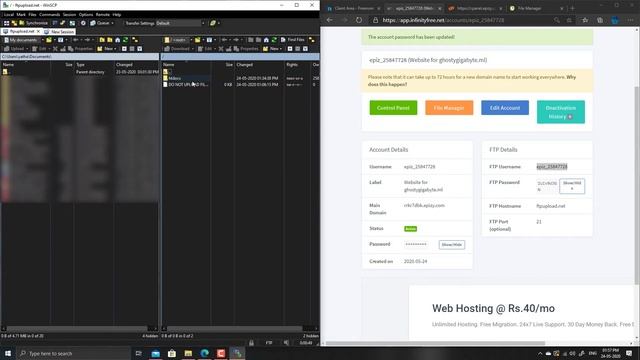Open Microsoft Edge from the taskbar

tap(204, 353)
